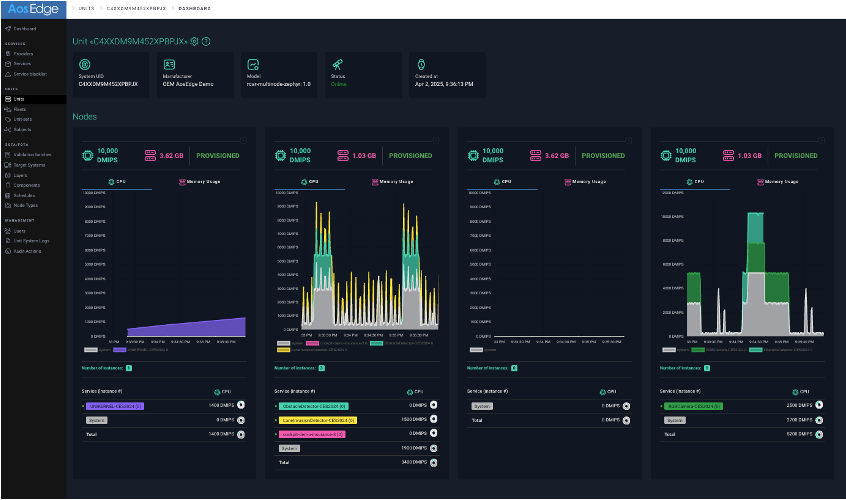Click round icon on fourth node System row
Viewport: 846px width, 500px height.
[x=818, y=420]
